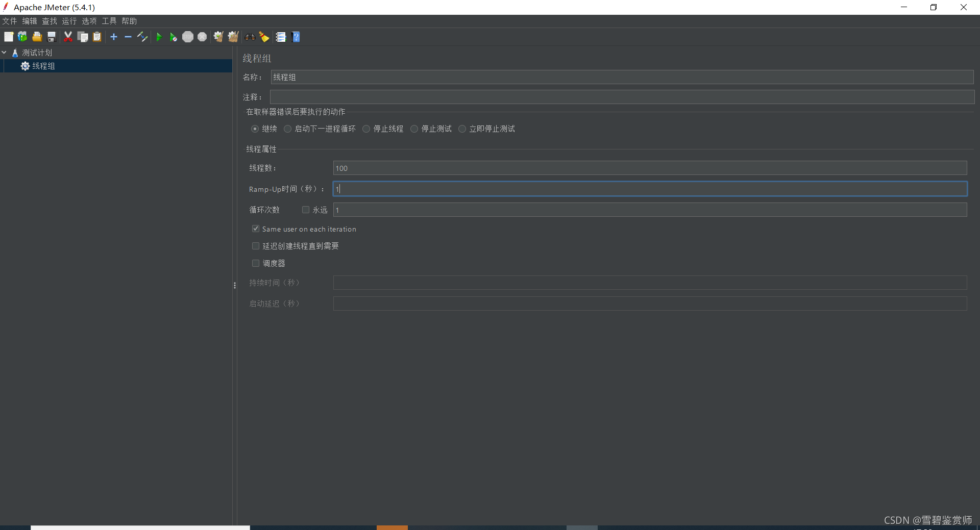This screenshot has height=530, width=980.
Task: Select the 线程组 tree item
Action: point(44,66)
